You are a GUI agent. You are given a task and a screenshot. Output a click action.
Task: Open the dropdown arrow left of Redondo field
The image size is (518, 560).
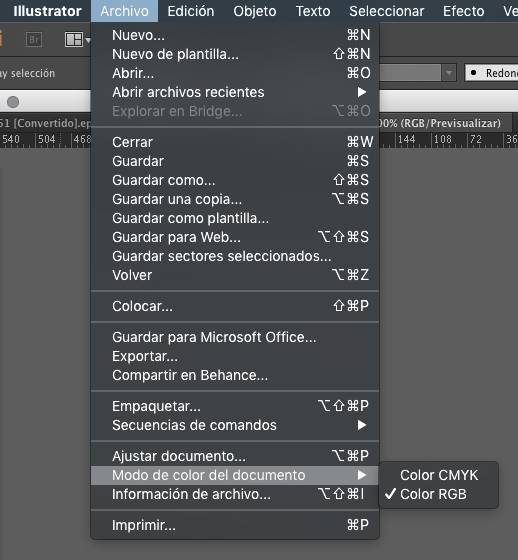(x=449, y=73)
